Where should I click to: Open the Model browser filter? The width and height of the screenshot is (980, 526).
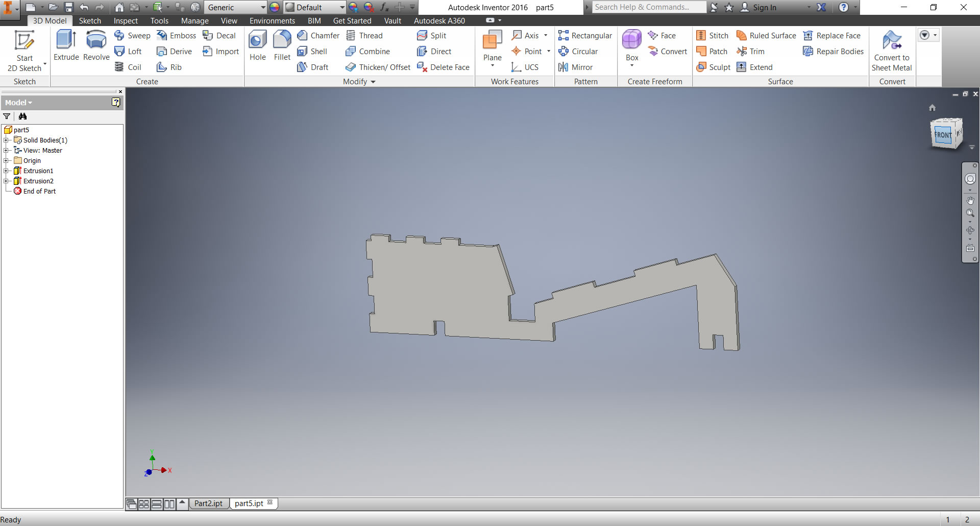(x=7, y=116)
